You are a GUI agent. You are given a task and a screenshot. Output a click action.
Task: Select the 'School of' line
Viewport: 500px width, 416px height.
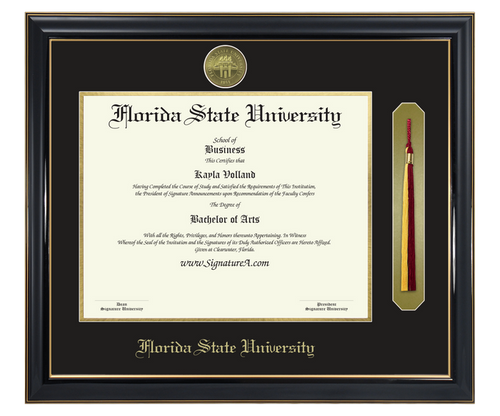click(225, 140)
